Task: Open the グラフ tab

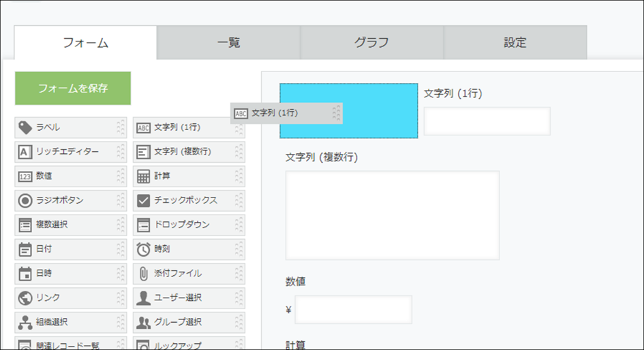Action: [371, 43]
